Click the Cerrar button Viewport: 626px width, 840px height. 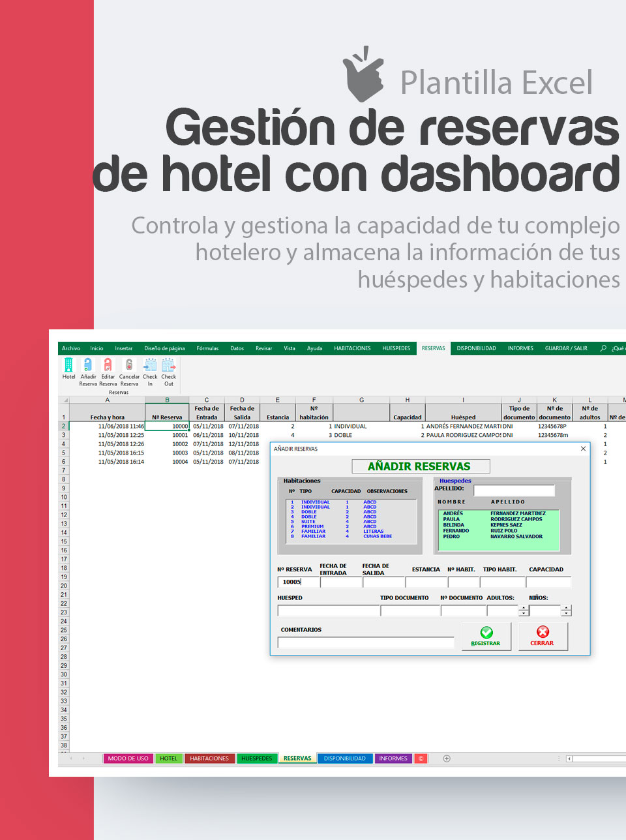543,636
